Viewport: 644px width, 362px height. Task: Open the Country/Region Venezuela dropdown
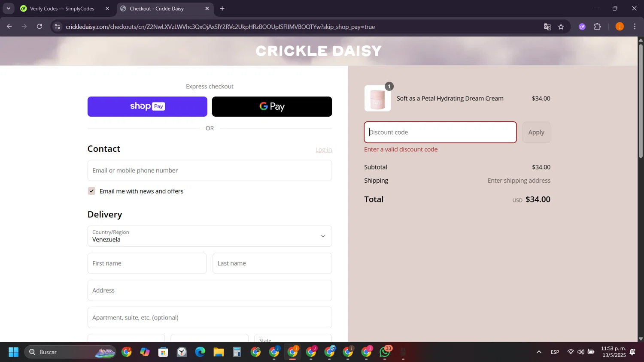[210, 236]
